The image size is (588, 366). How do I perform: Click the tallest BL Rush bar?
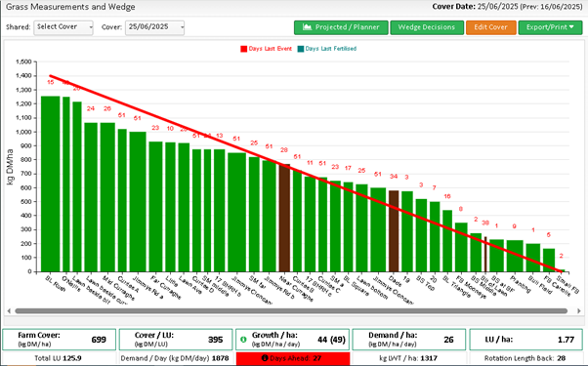pos(50,183)
